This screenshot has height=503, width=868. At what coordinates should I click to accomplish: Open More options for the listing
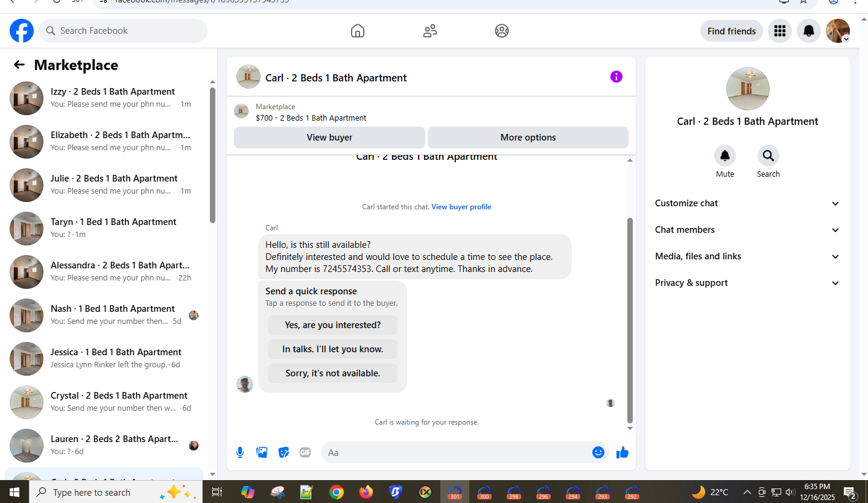coord(528,138)
